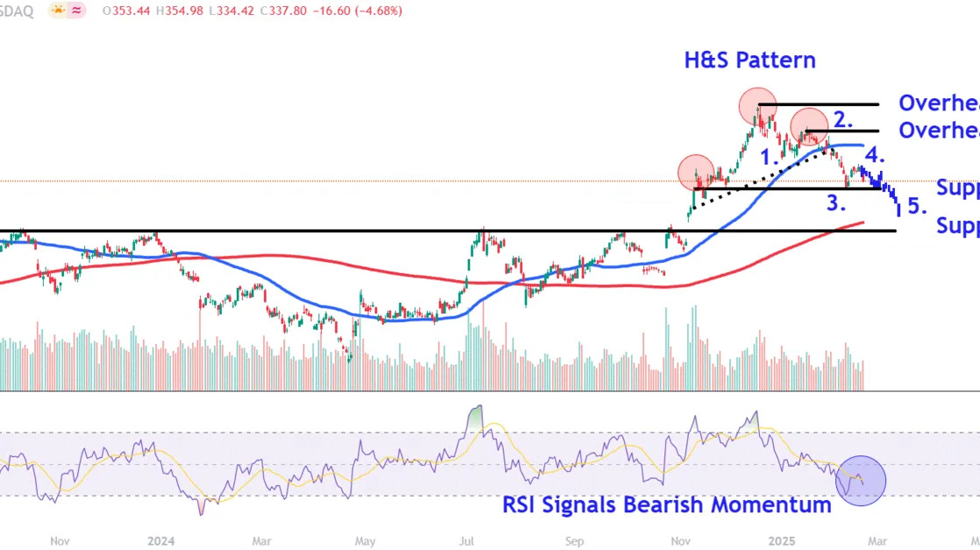
Task: Click the pink approximate-sign indicator icon
Action: click(76, 11)
